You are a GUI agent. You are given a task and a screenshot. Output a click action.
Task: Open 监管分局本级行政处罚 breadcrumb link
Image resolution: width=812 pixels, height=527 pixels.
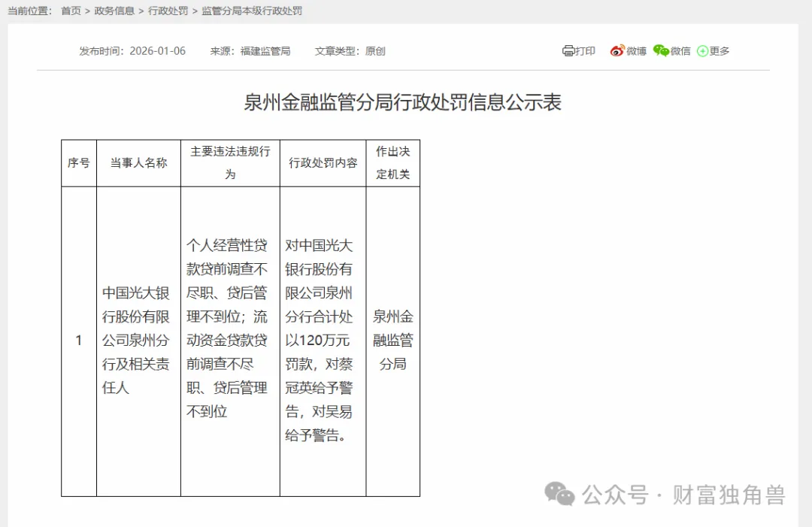(252, 11)
